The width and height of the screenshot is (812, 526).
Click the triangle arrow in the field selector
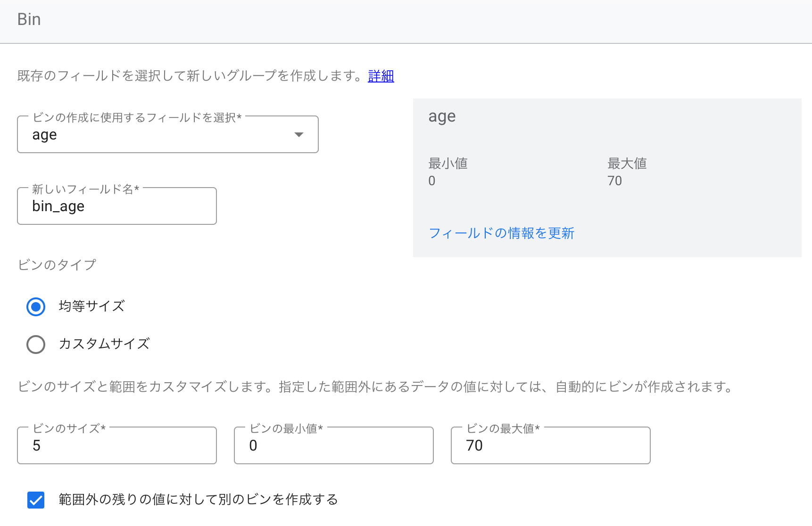[x=298, y=135]
